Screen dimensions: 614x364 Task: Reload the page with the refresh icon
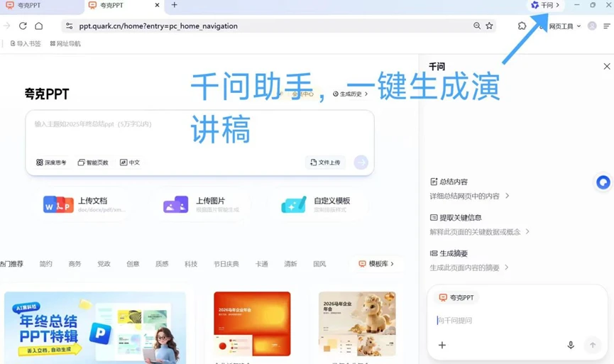click(23, 26)
